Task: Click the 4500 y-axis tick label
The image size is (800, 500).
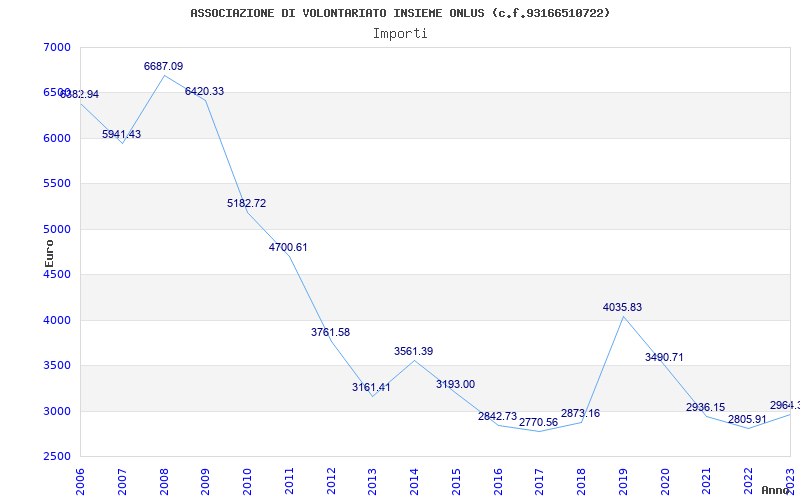Action: [55, 274]
